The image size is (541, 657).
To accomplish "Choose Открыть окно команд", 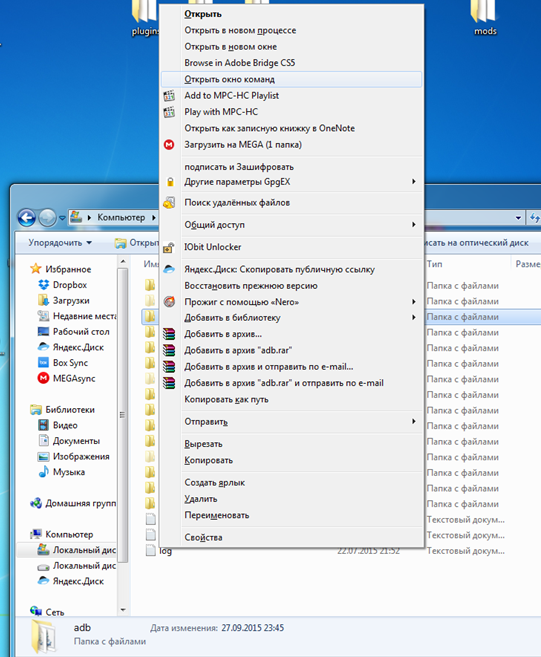I will click(291, 79).
